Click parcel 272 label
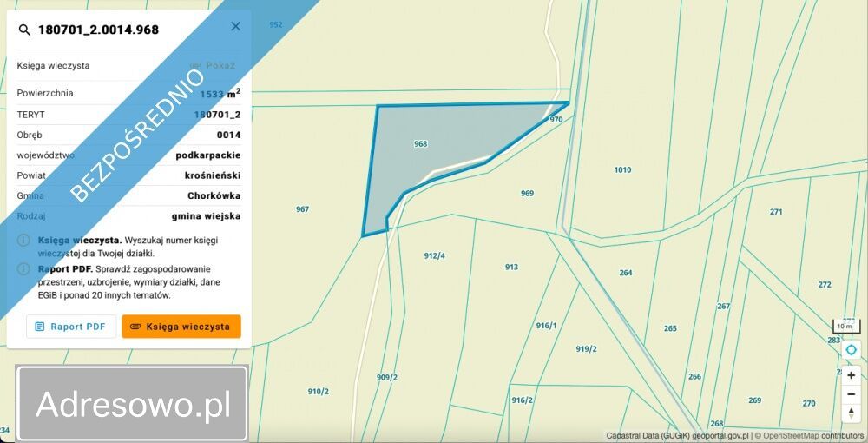This screenshot has height=443, width=868. [825, 285]
